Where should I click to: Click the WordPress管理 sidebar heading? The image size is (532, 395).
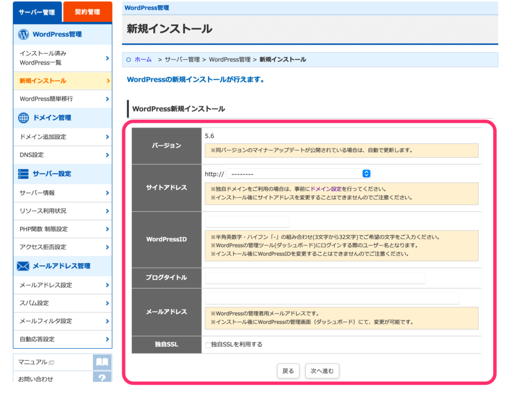click(x=57, y=34)
